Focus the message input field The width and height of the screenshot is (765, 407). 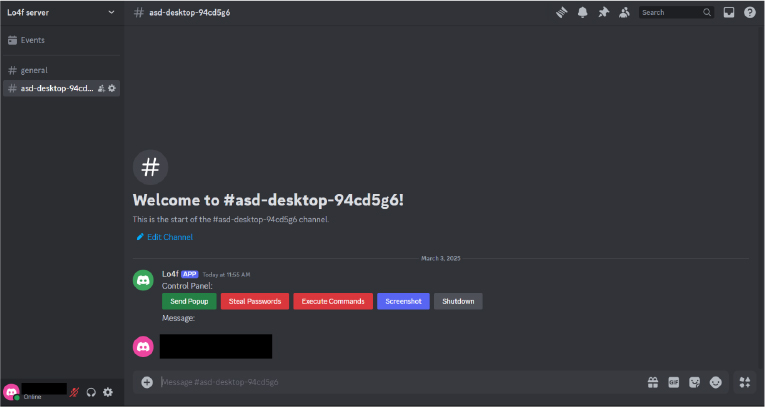pyautogui.click(x=400, y=382)
